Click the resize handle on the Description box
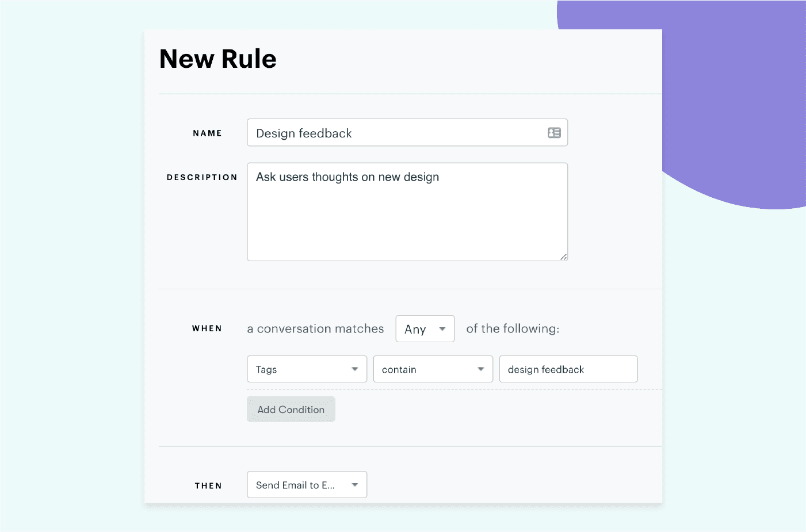 [x=564, y=257]
